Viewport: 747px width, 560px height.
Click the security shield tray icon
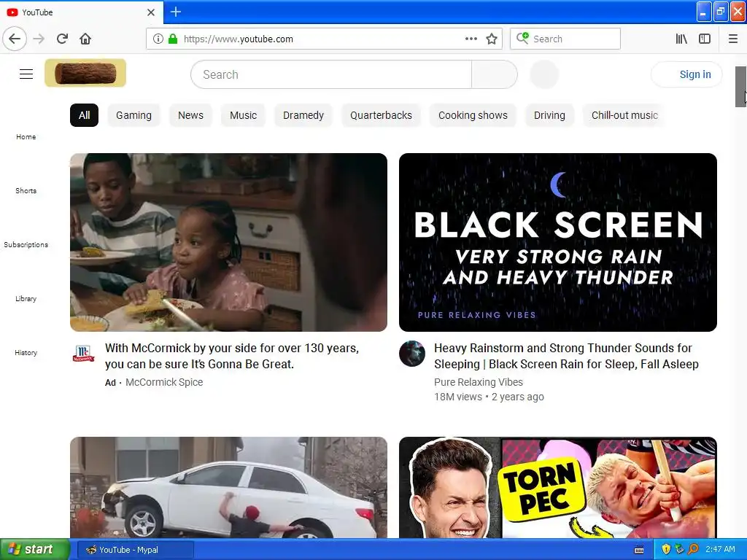[666, 550]
